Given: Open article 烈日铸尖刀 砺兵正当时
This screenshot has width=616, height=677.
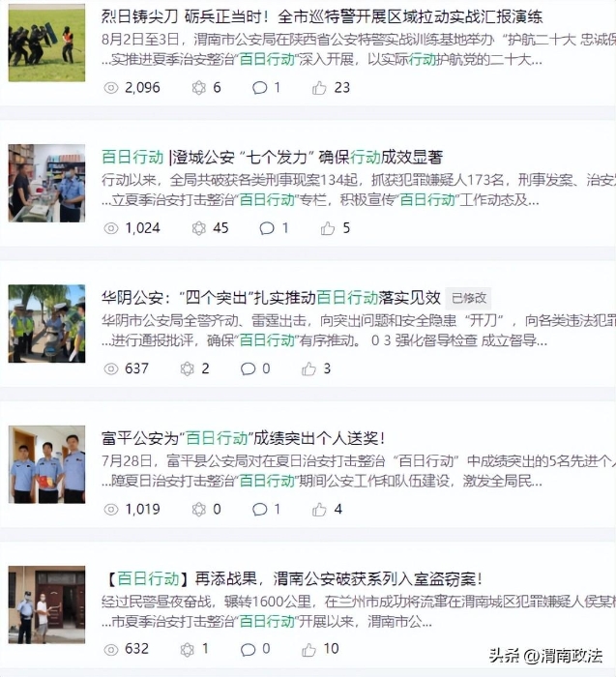Looking at the screenshot, I should [322, 16].
